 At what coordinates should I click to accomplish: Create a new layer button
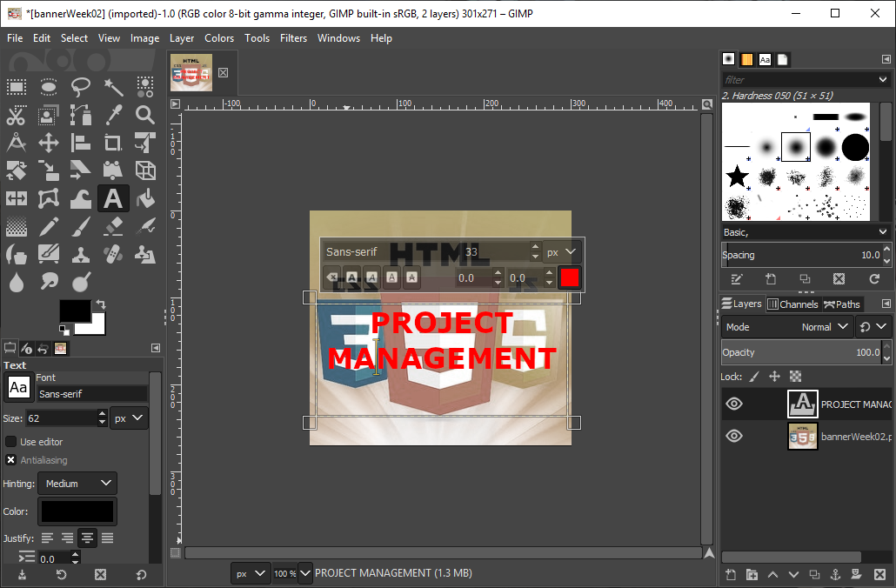point(731,574)
